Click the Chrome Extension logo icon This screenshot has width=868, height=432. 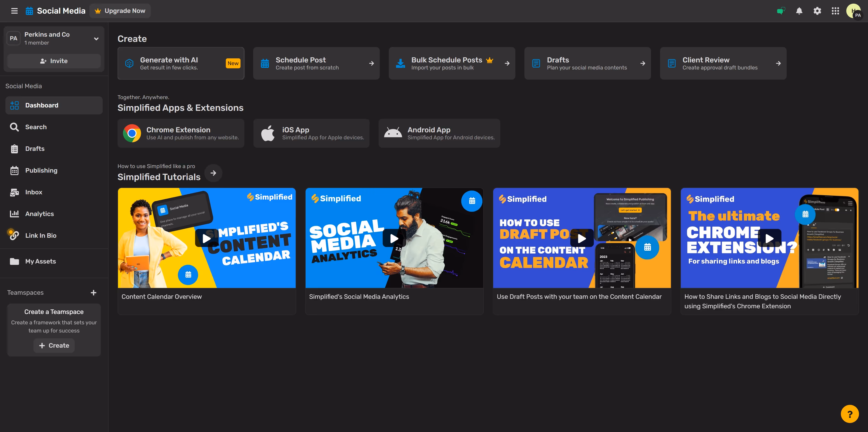[132, 133]
